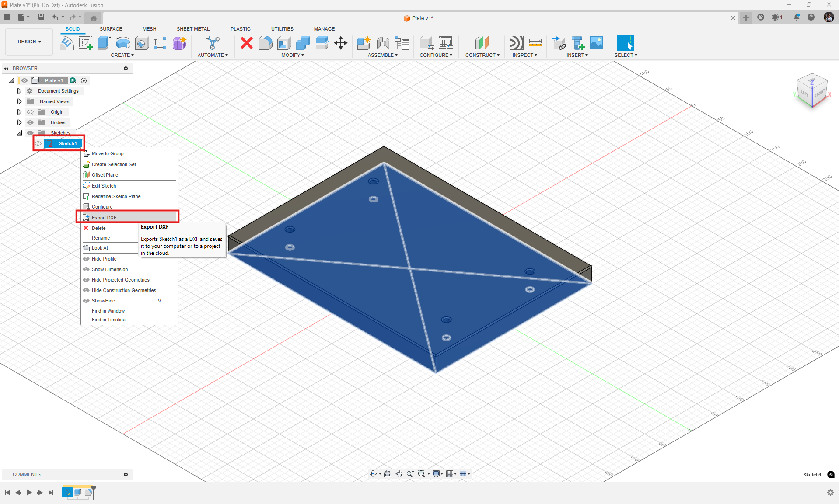Toggle visibility eye of Plate v1 component
839x504 pixels.
(x=24, y=80)
